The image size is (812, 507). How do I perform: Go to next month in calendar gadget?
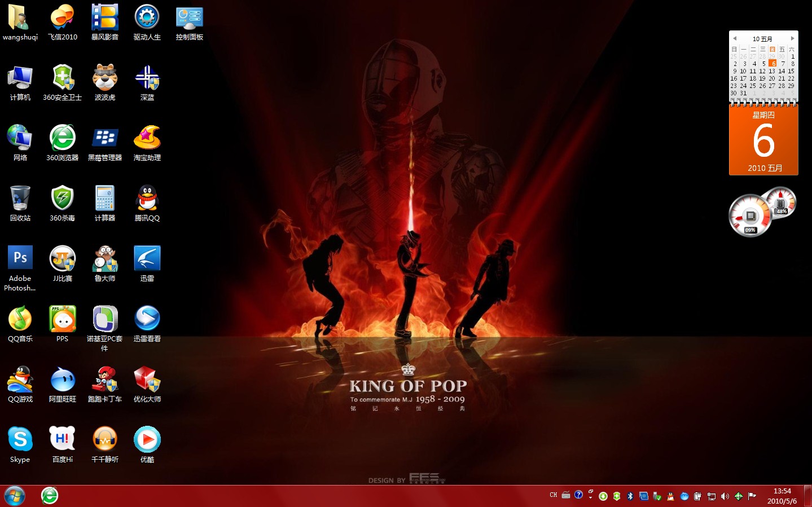pos(793,38)
